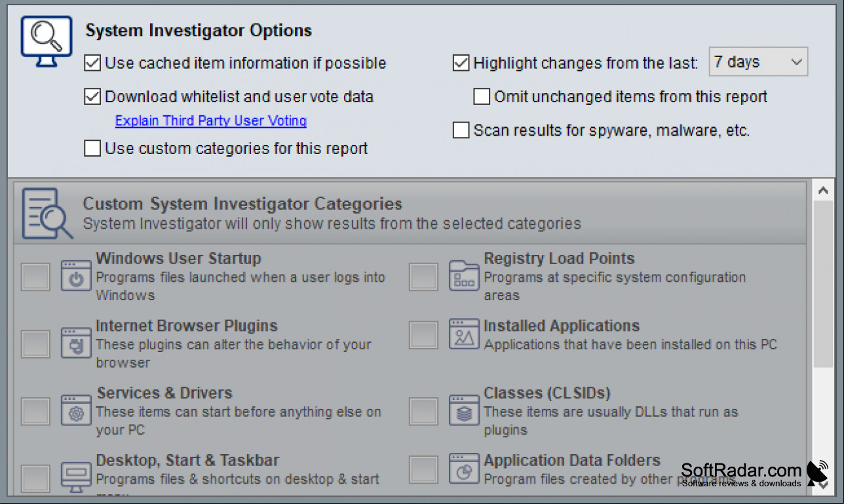Viewport: 844px width, 504px height.
Task: Click the Application Data Folders chart icon
Action: pyautogui.click(x=464, y=469)
